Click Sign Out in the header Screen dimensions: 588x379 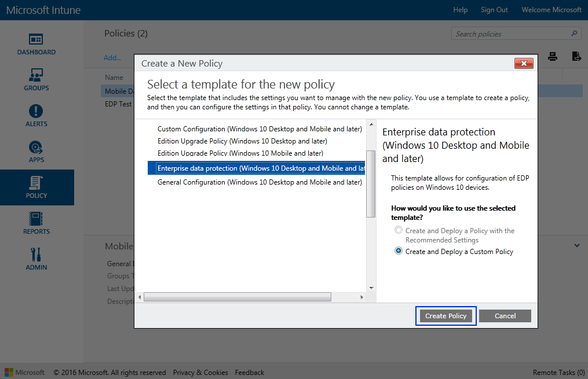[494, 10]
